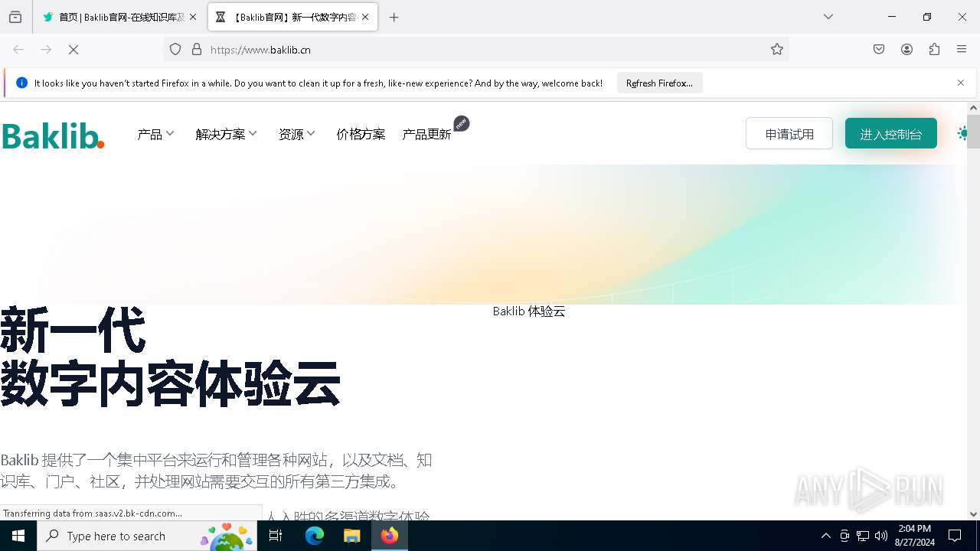Open the Firefox account icon

(x=906, y=49)
